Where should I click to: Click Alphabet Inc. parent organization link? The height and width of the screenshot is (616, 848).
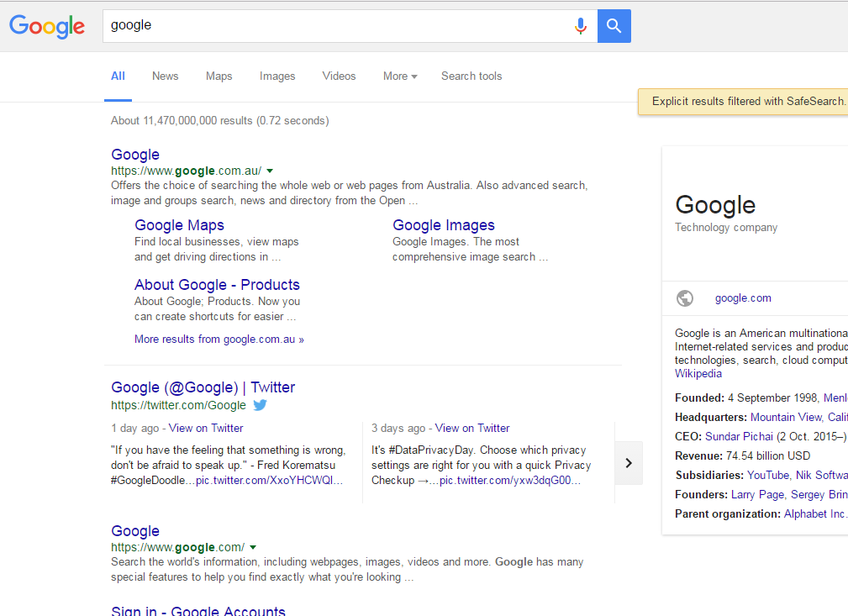point(814,514)
